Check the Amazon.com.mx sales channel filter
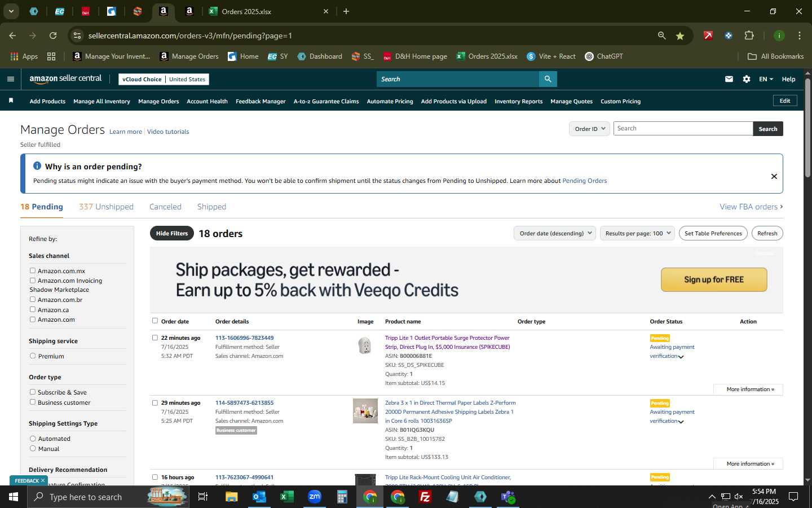 tap(33, 270)
